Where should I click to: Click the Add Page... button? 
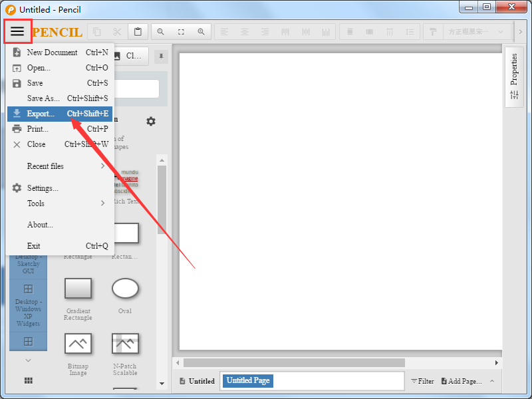461,381
